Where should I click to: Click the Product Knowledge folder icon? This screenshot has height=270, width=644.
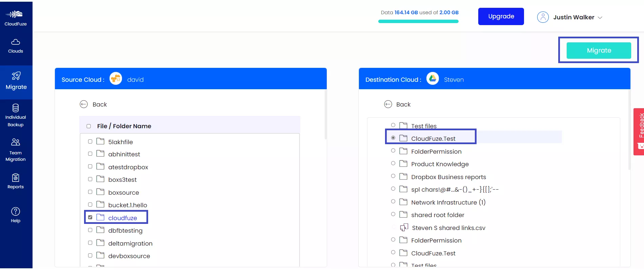[x=403, y=163]
